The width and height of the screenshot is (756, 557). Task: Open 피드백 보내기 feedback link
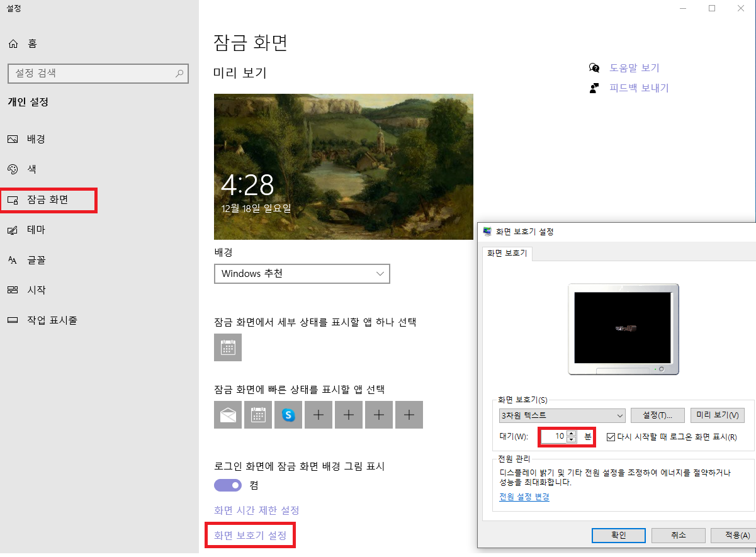[639, 88]
